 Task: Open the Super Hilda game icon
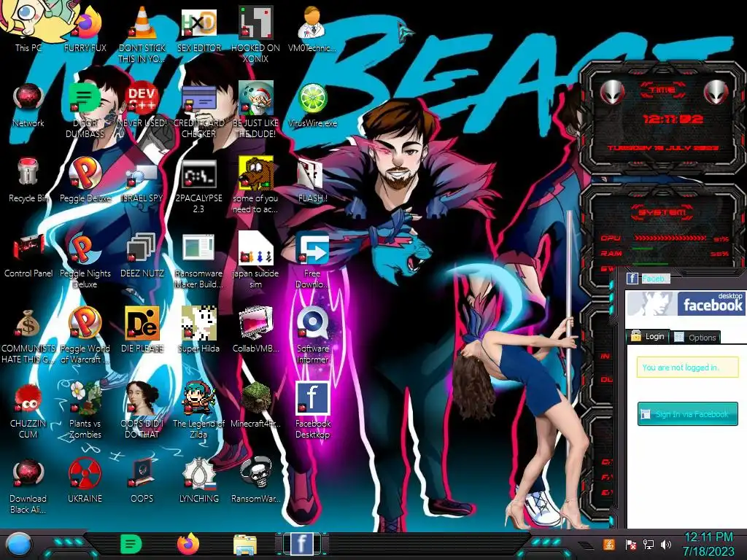coord(198,329)
